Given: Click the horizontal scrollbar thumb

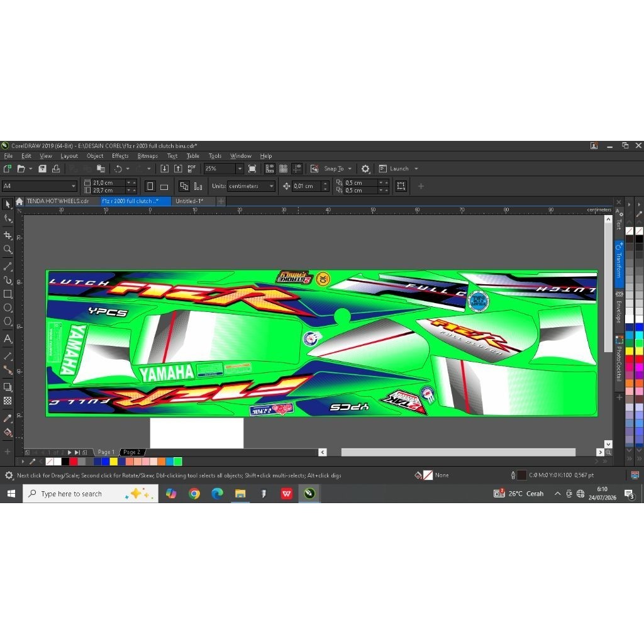Looking at the screenshot, I should pos(458,452).
